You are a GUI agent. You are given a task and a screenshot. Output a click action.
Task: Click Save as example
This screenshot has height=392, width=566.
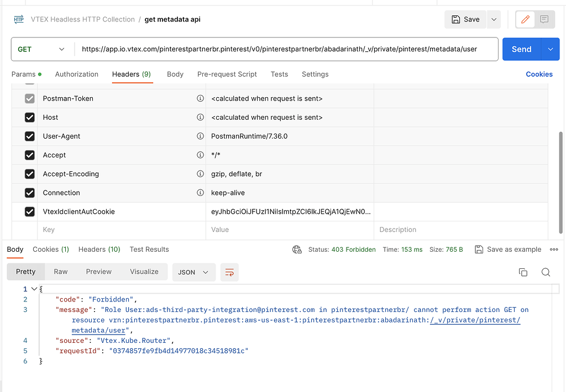tap(508, 250)
